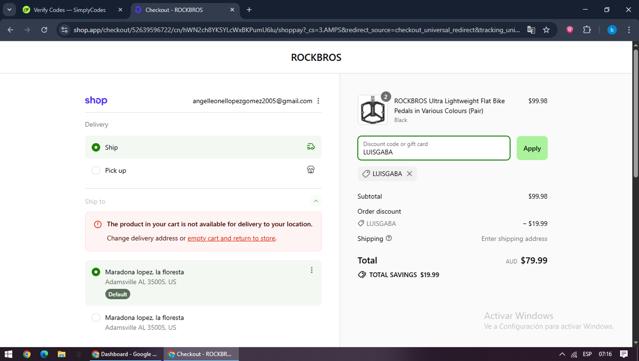Launch Edge from taskbar
639x361 pixels.
(44, 354)
